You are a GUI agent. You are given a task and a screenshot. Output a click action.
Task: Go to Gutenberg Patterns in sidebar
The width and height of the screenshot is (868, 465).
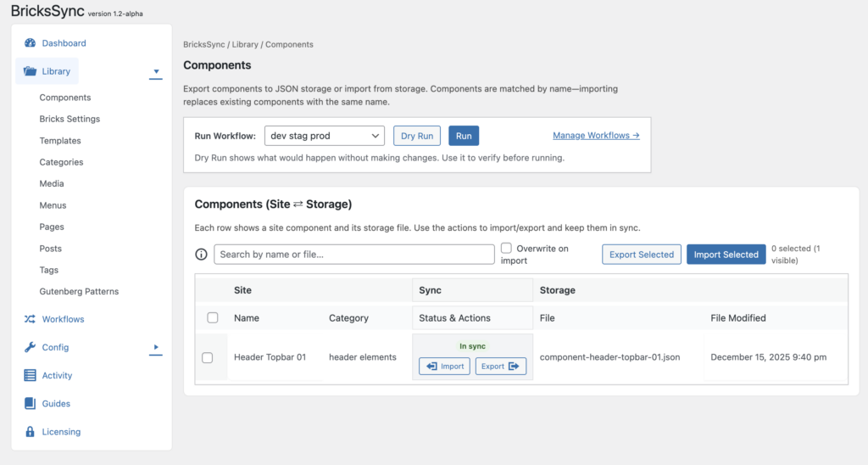[x=79, y=292]
